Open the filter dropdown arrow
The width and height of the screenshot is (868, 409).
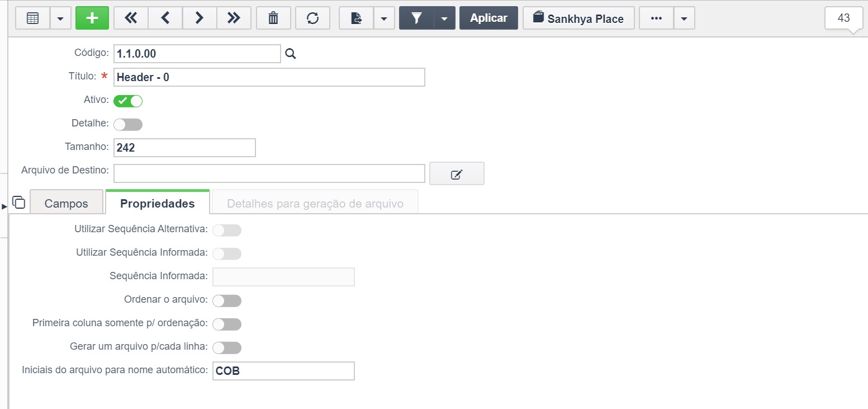click(444, 18)
